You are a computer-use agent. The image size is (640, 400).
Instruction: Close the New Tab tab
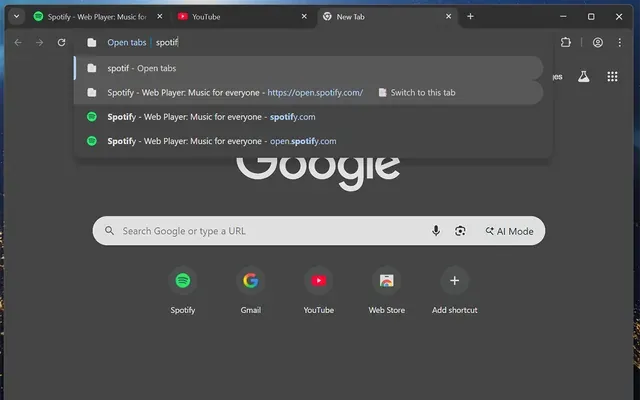pos(449,17)
